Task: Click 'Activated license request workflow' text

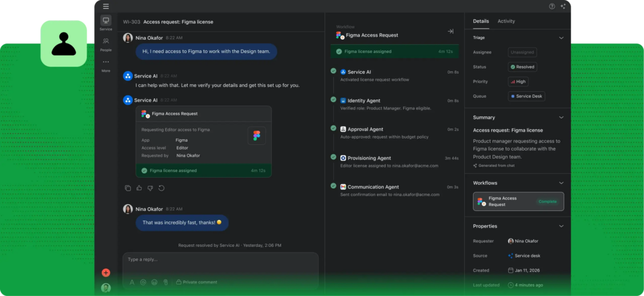Action: coord(375,80)
